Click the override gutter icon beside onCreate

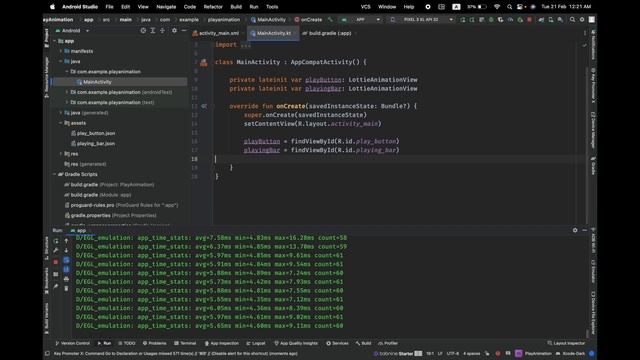click(x=204, y=106)
